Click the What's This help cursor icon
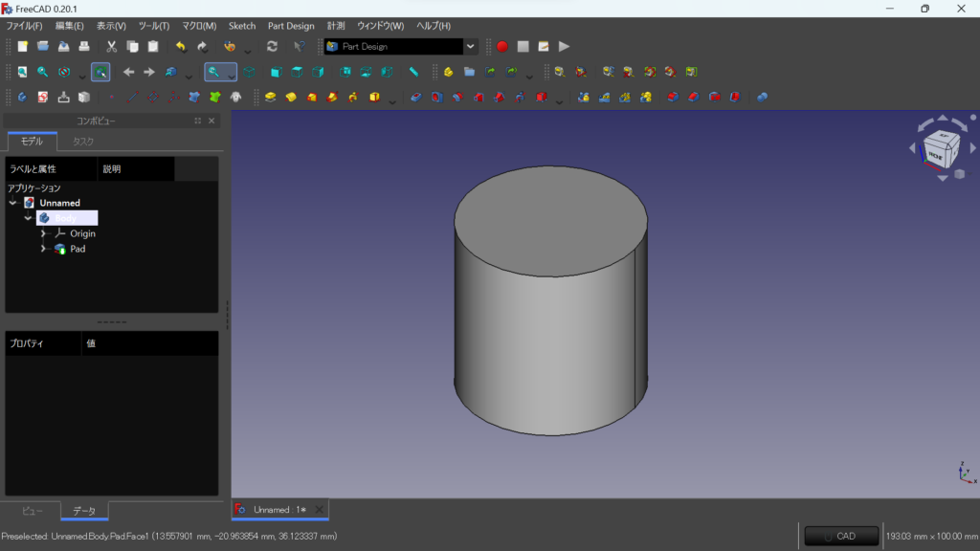The height and width of the screenshot is (551, 980). [300, 46]
